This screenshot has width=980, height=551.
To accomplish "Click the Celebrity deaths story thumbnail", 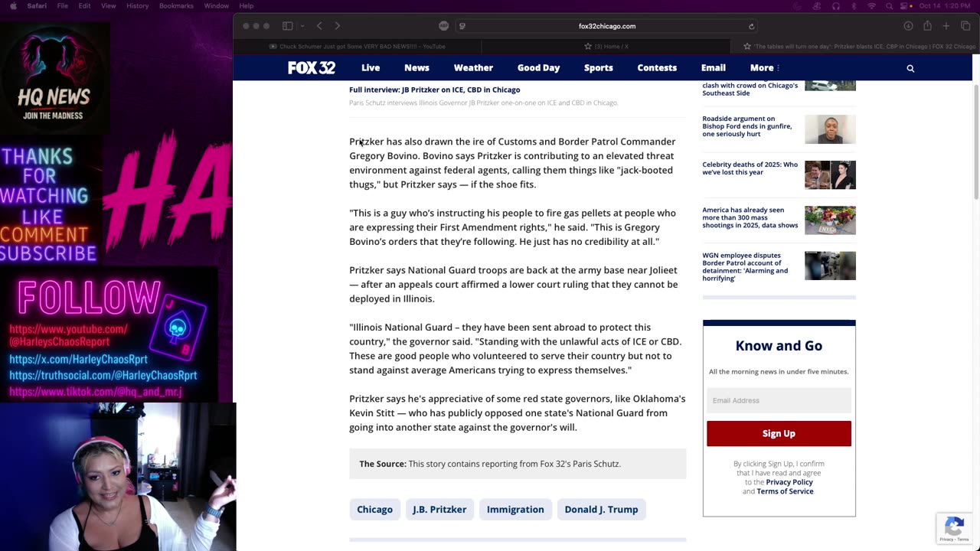I will pos(830,175).
